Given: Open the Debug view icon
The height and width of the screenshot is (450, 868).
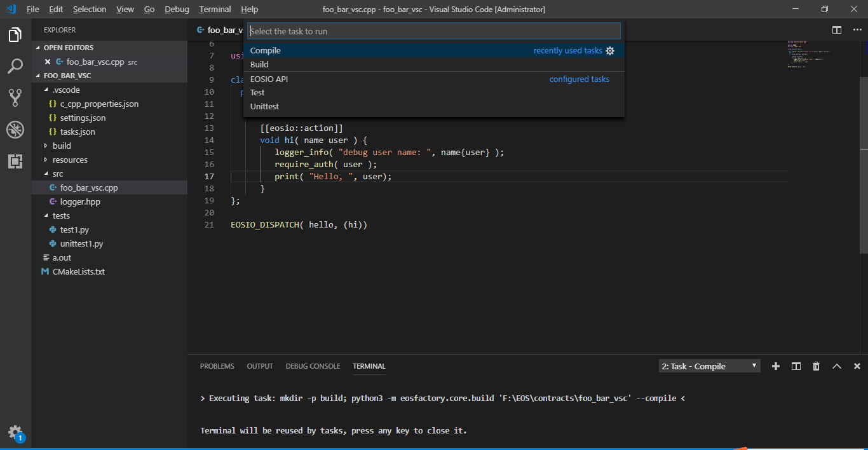Looking at the screenshot, I should coord(15,130).
